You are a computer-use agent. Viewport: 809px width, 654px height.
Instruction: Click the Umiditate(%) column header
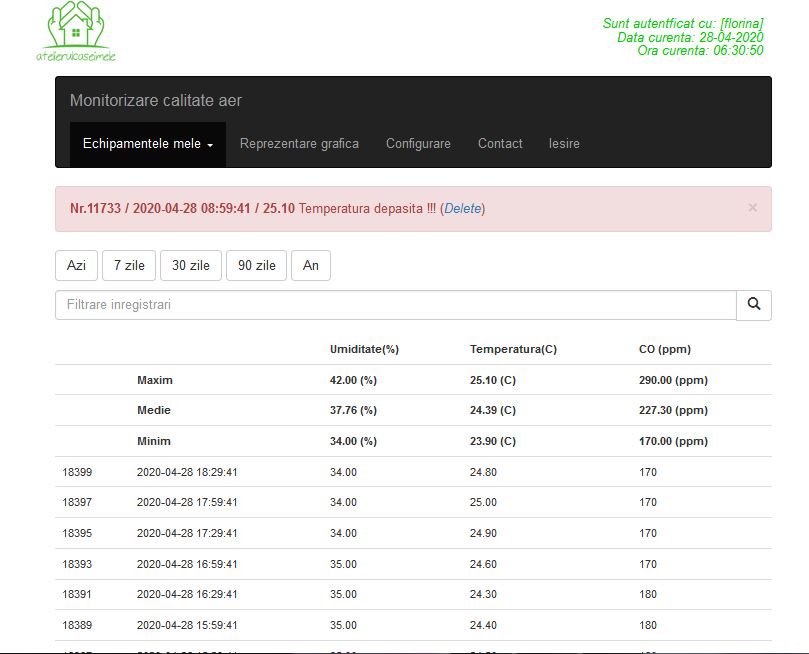(364, 349)
